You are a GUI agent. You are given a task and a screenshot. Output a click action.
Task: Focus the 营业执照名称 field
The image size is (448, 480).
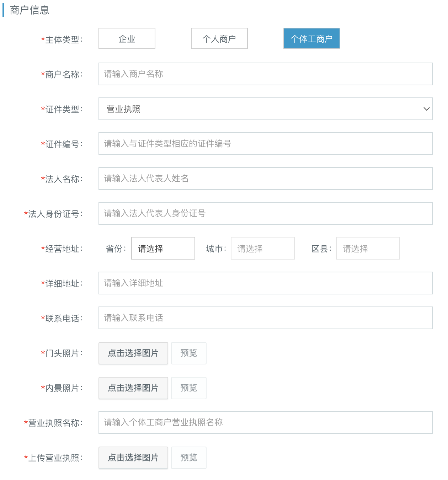coord(266,422)
